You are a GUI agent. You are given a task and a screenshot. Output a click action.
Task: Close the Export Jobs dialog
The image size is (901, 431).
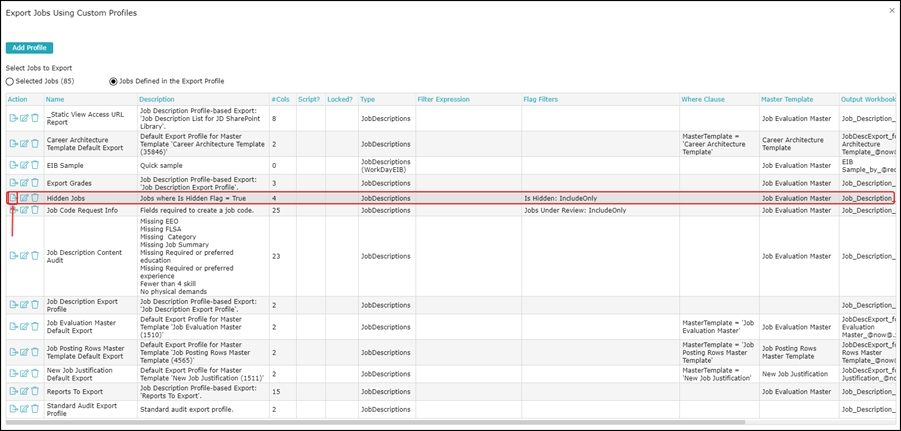[x=888, y=11]
